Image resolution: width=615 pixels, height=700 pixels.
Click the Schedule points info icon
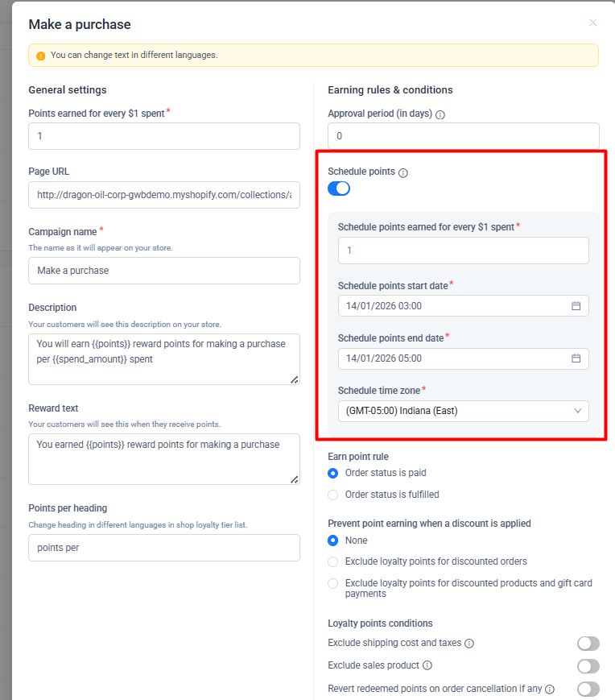click(x=403, y=172)
